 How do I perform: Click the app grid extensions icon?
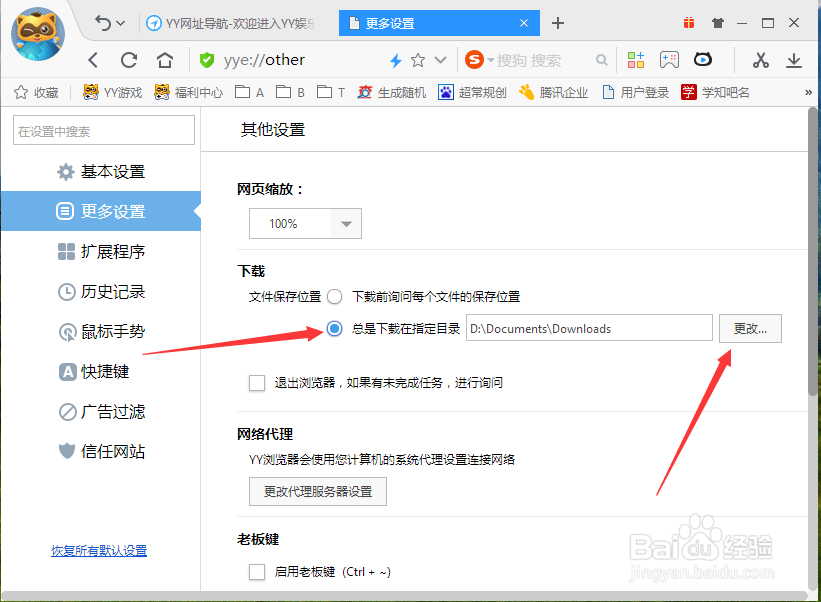[x=636, y=59]
